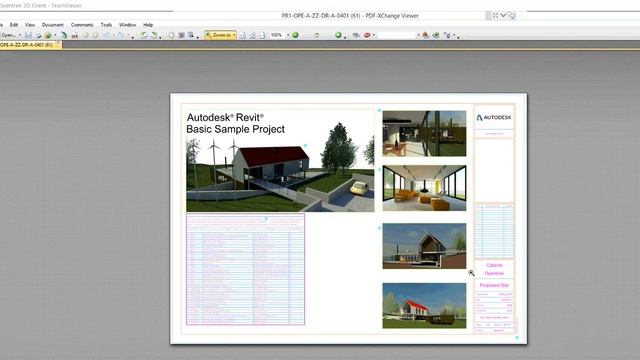Select the Snapshot tool icon
This screenshot has width=640, height=360.
pyautogui.click(x=181, y=36)
